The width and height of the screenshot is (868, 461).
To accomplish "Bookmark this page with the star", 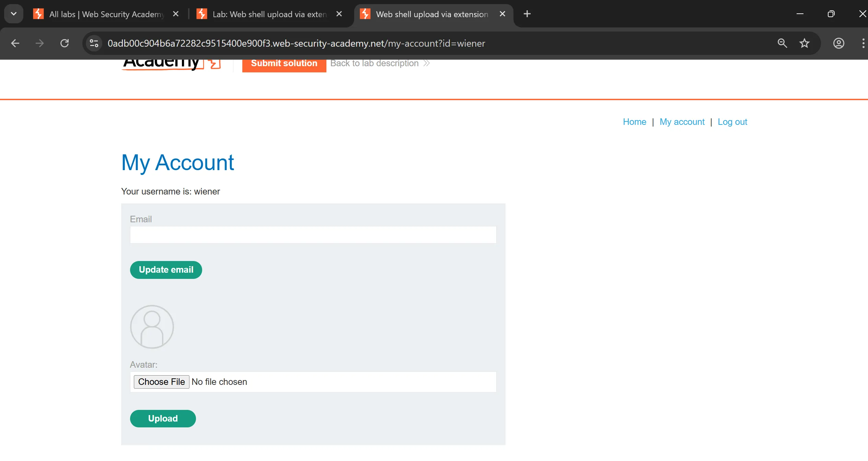I will click(804, 43).
